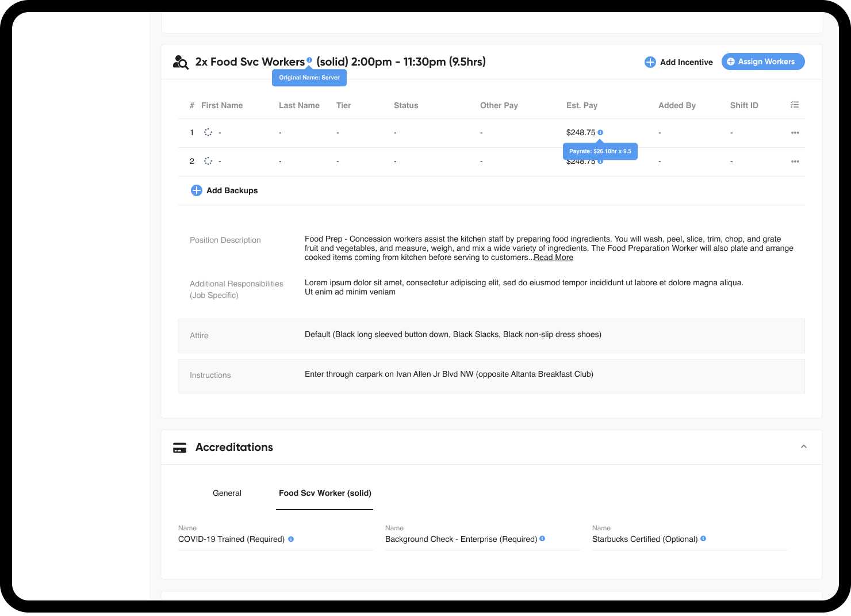Click the Added By column header
The height and width of the screenshot is (616, 851).
(677, 105)
